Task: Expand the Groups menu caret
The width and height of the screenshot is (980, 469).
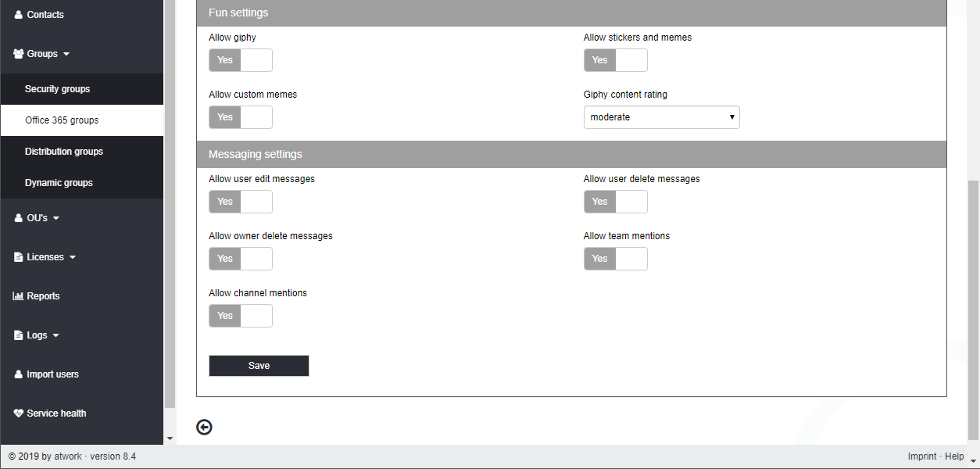Action: (66, 55)
